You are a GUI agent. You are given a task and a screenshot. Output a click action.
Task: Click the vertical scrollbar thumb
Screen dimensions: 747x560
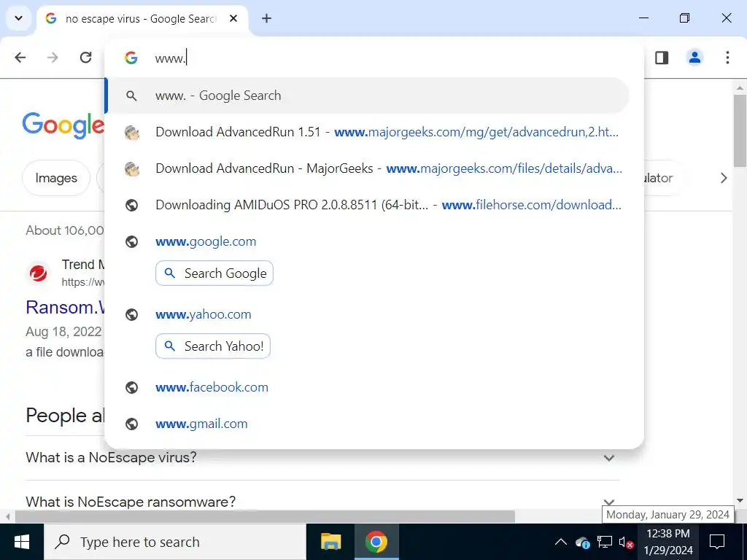740,131
